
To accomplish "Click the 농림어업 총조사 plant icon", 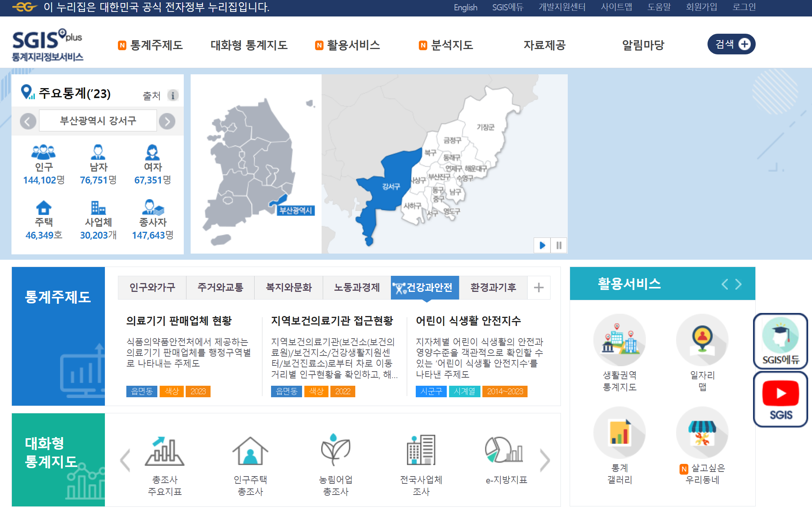I will coord(335,450).
